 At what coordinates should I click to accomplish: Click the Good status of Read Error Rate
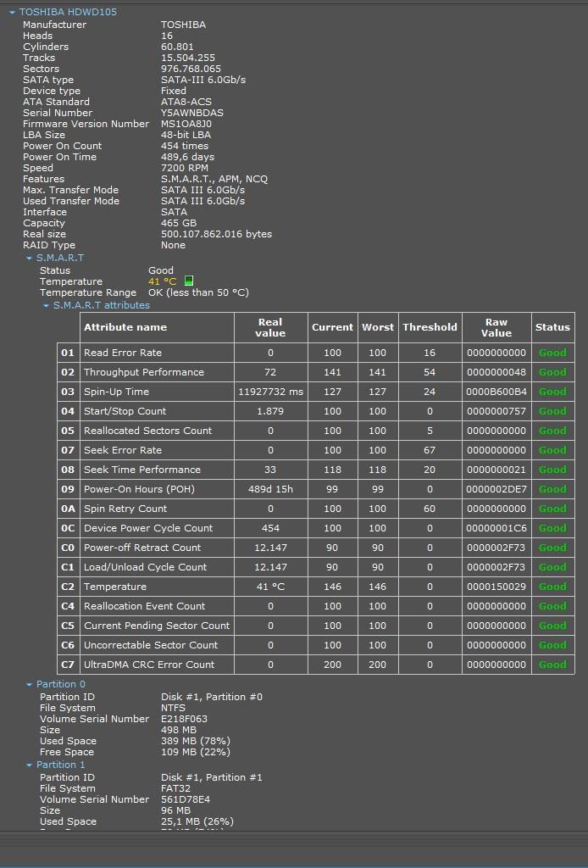[552, 353]
